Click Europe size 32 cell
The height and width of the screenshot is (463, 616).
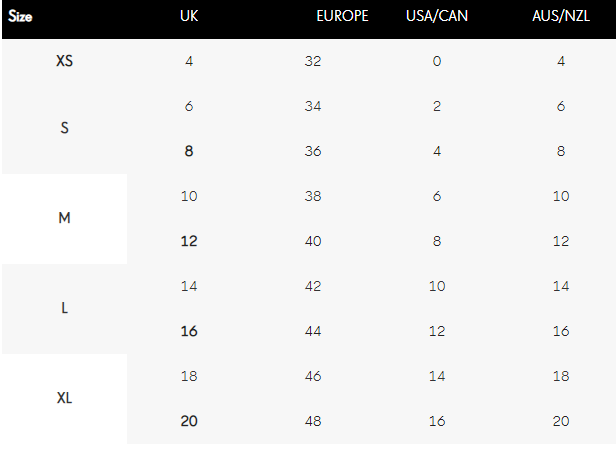[313, 61]
